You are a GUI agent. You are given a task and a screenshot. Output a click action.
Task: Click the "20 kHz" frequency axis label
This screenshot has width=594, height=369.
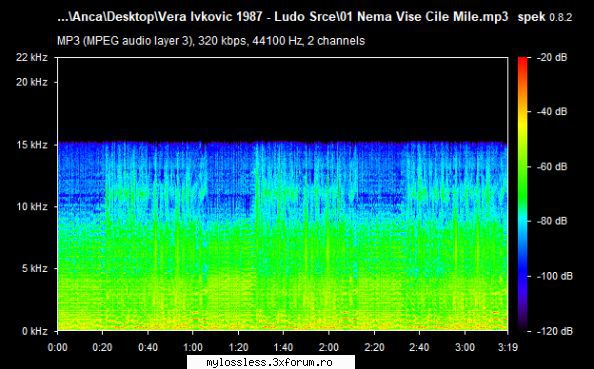click(31, 82)
